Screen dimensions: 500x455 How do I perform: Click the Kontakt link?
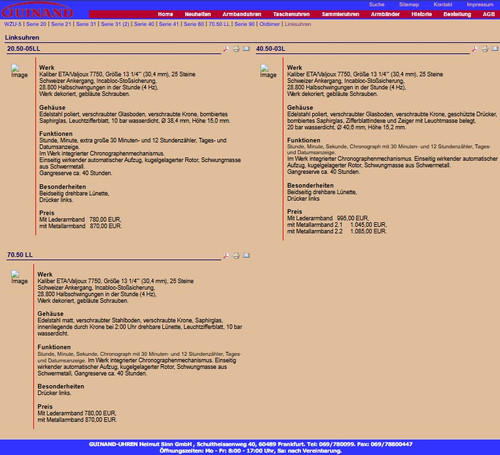(443, 5)
